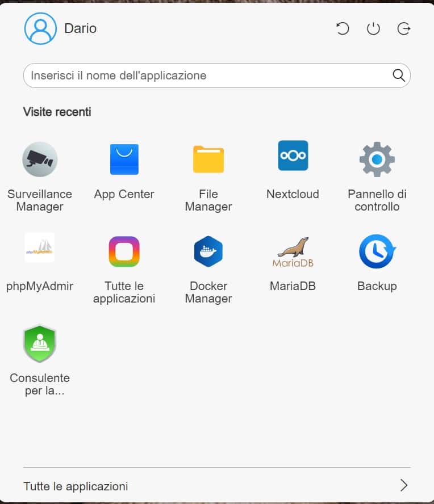Screen dimensions: 434x504
Task: Click the Dario username label
Action: click(x=81, y=28)
